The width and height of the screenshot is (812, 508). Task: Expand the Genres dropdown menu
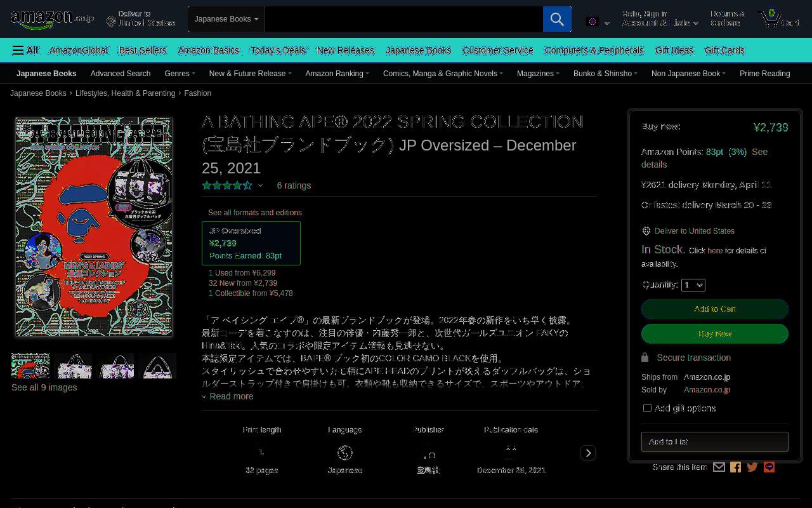pos(180,74)
